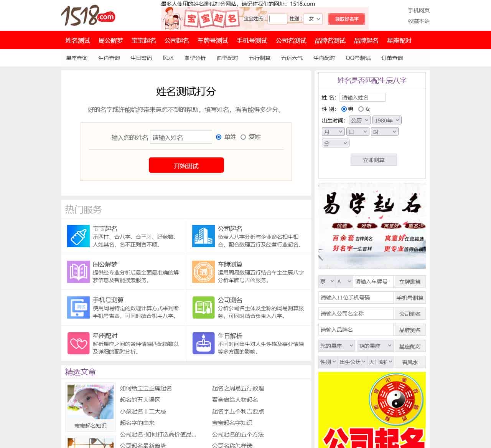
Task: Open the 公司测名 green book icon
Action: click(203, 307)
